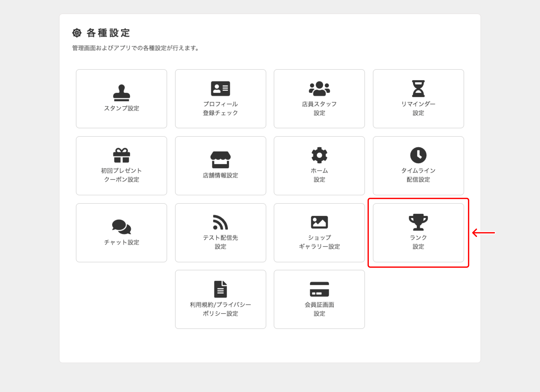Open 店舗情報設定 text label
The image size is (540, 392).
coord(220,175)
